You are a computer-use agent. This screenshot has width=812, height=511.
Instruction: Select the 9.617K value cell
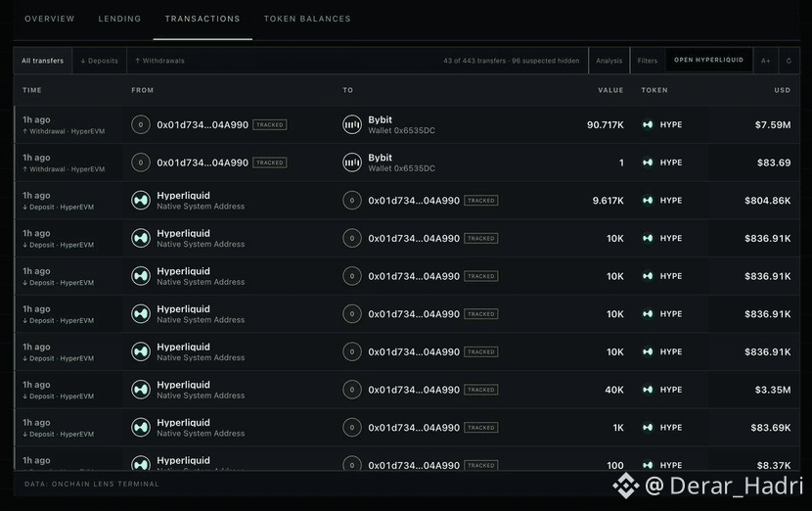(608, 201)
